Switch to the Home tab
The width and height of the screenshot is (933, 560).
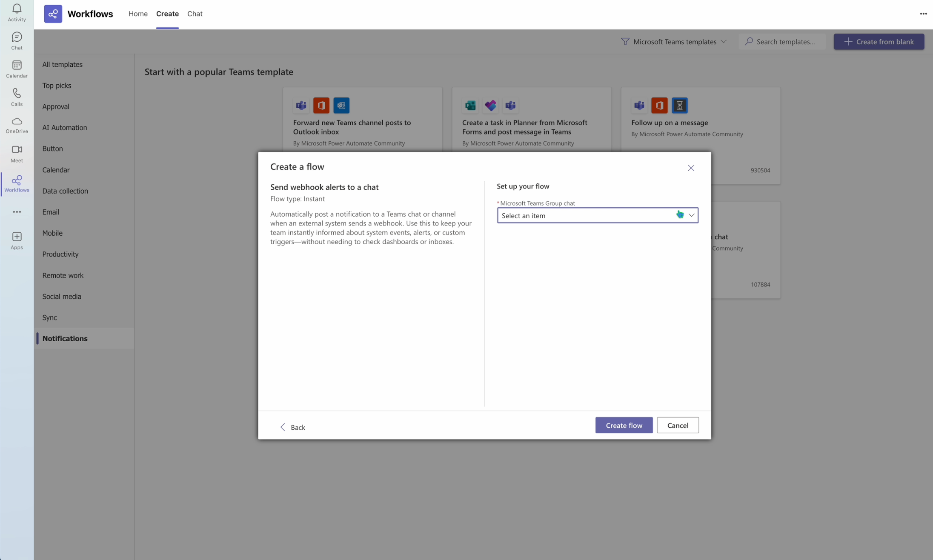click(138, 14)
